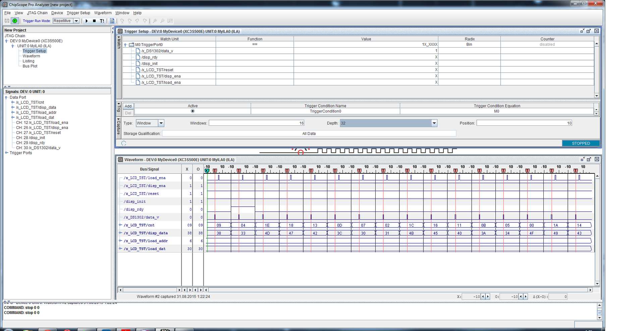Screen dimensions: 644x331
Task: Open the Trigger Run Mode dropdown
Action: 76,21
